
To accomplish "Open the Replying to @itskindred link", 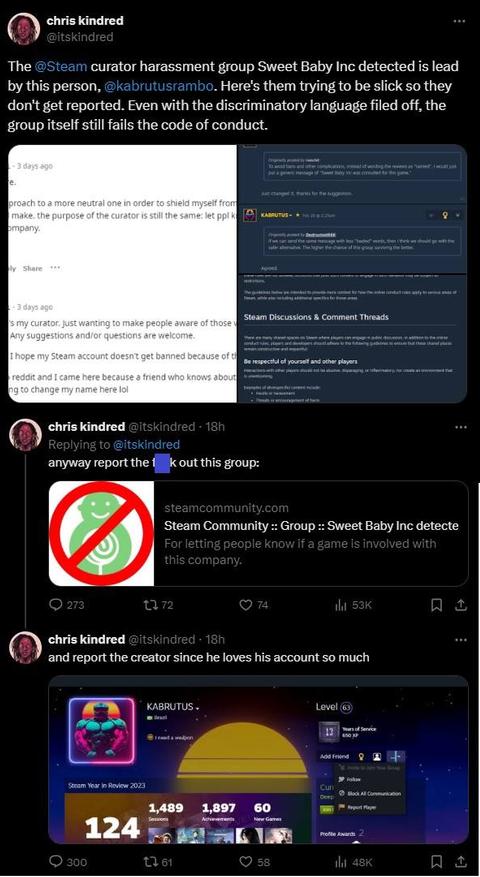I will pyautogui.click(x=146, y=445).
